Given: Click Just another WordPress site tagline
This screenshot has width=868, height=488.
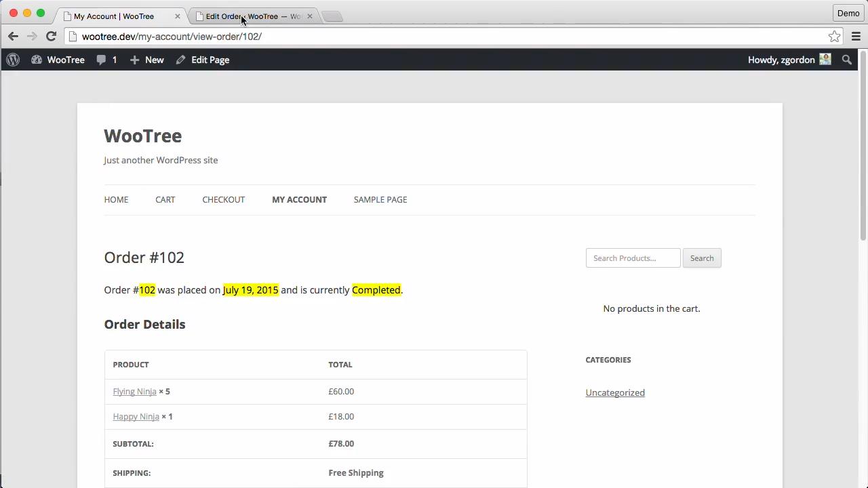Looking at the screenshot, I should click(x=161, y=160).
